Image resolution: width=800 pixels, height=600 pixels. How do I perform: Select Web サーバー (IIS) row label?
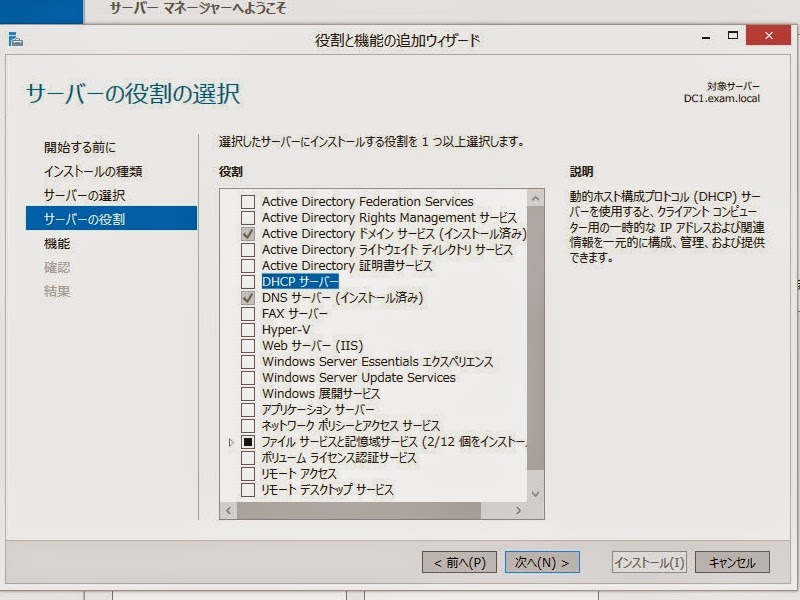312,346
